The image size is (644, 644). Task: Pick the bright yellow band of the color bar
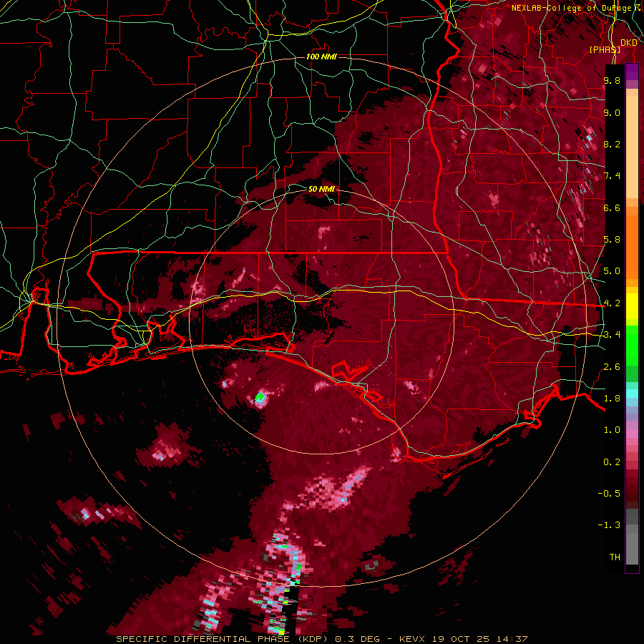(x=632, y=306)
